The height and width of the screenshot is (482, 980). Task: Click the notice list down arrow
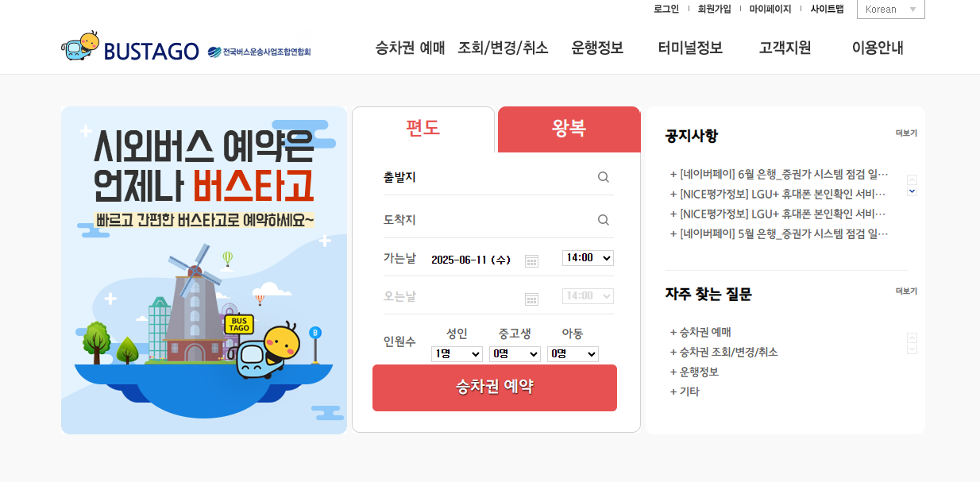[x=912, y=191]
